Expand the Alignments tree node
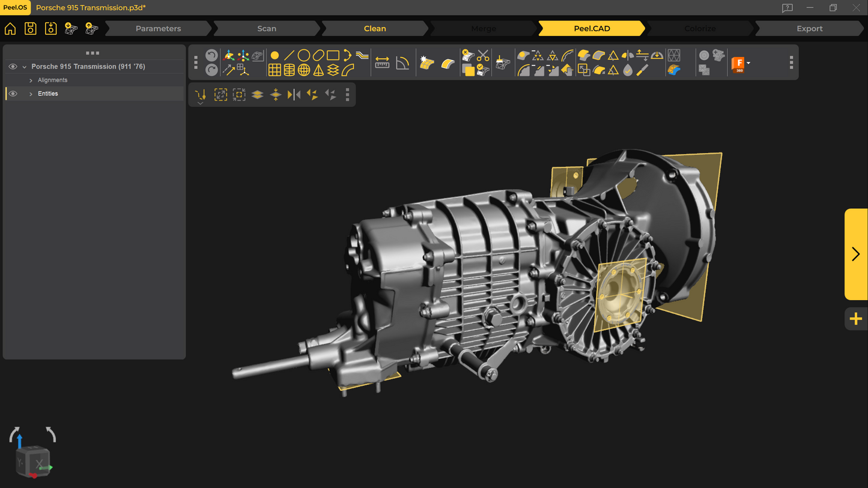The image size is (868, 488). pyautogui.click(x=31, y=80)
